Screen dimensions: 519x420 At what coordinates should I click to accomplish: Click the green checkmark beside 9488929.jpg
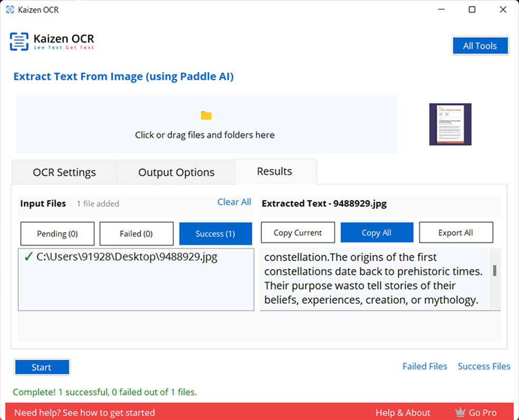click(x=28, y=257)
